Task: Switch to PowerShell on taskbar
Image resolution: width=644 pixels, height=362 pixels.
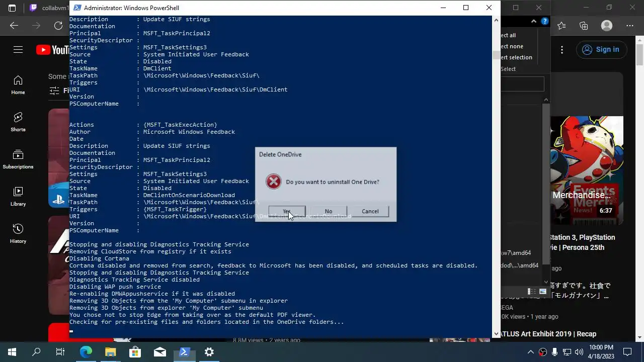Action: point(184,352)
